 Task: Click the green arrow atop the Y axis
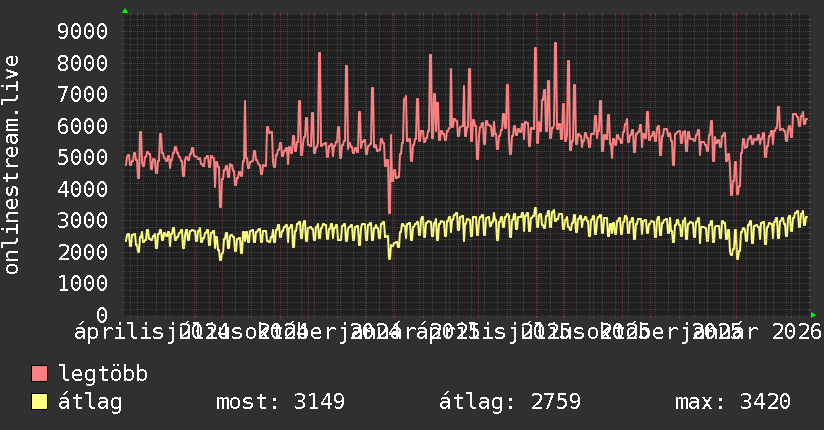click(125, 11)
